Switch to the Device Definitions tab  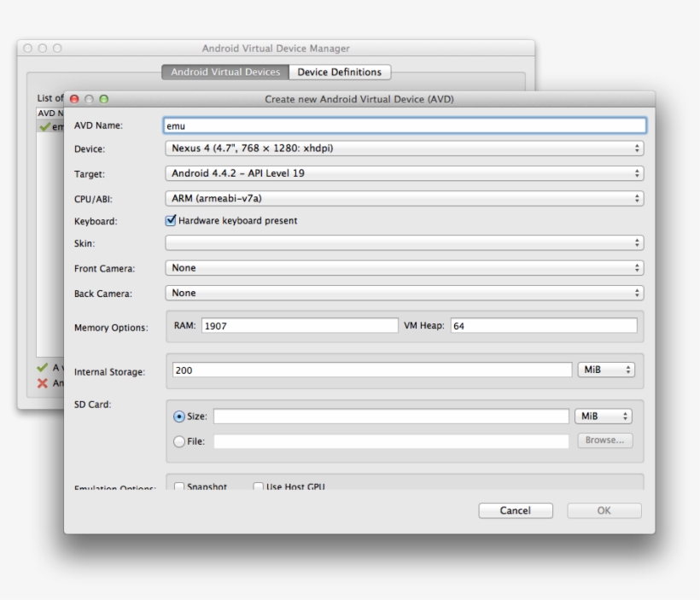[x=339, y=73]
